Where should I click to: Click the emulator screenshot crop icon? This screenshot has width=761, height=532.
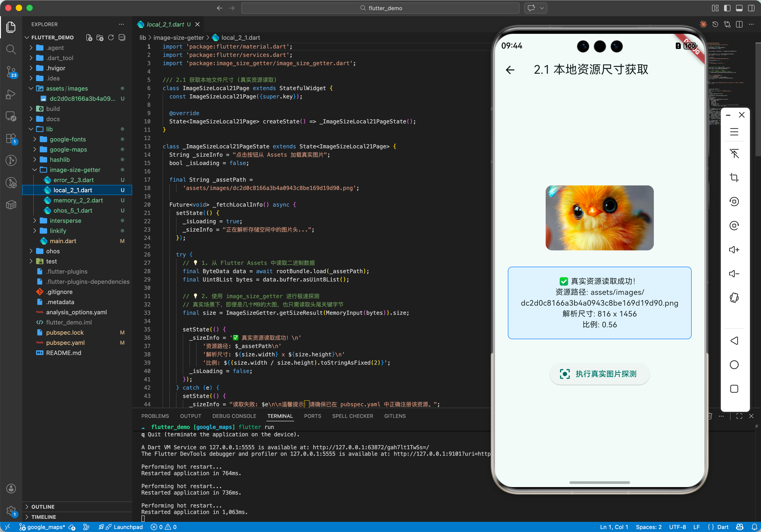point(734,177)
